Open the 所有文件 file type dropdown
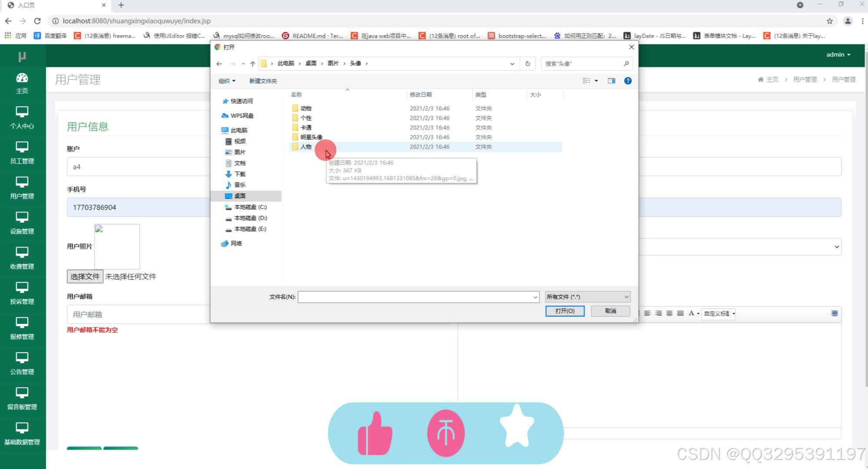 click(x=588, y=297)
